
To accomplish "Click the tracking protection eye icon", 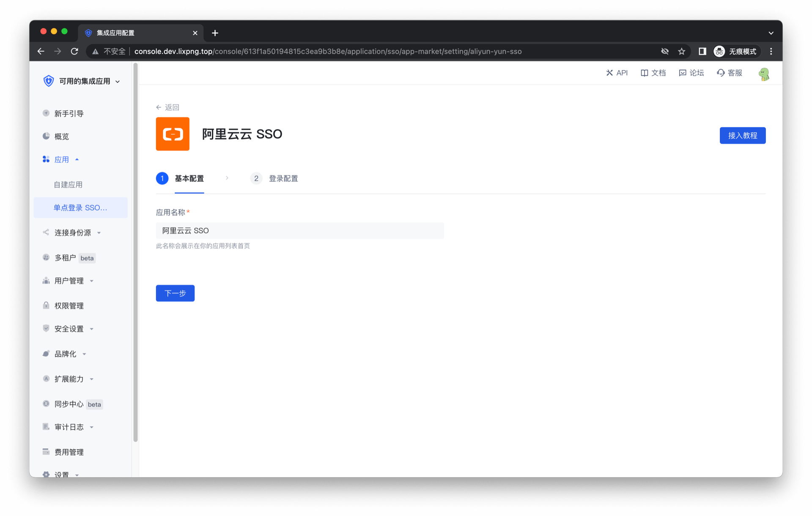I will pyautogui.click(x=665, y=51).
